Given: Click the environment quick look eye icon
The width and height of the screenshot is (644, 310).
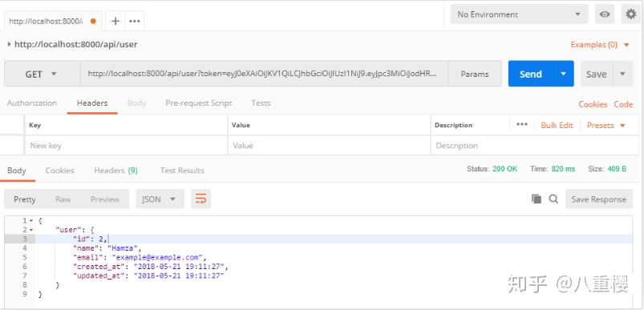Looking at the screenshot, I should 605,14.
